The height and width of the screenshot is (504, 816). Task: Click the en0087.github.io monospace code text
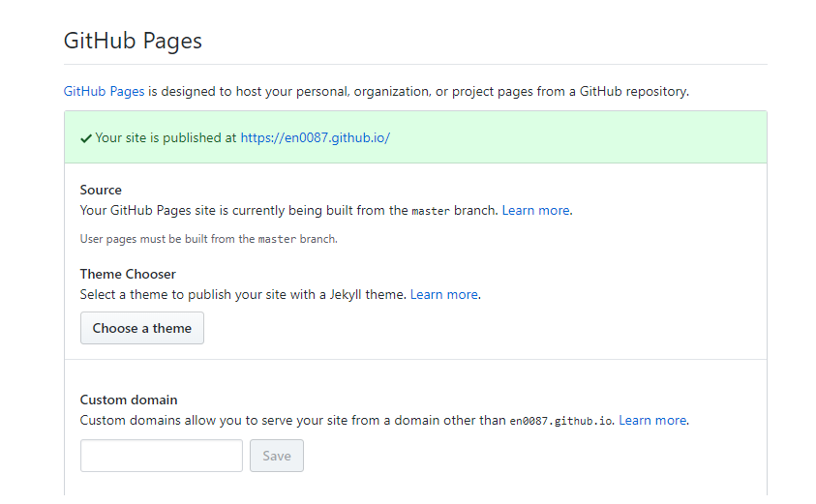[x=560, y=422]
